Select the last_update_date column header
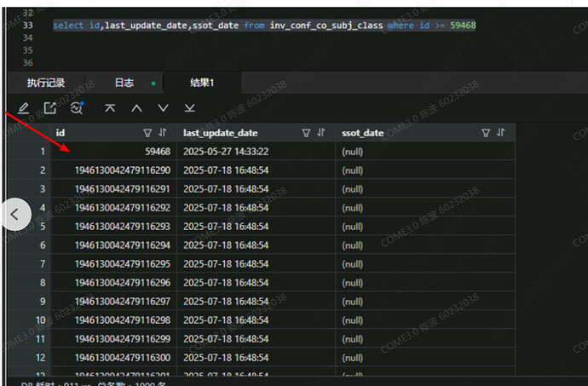 click(257, 133)
